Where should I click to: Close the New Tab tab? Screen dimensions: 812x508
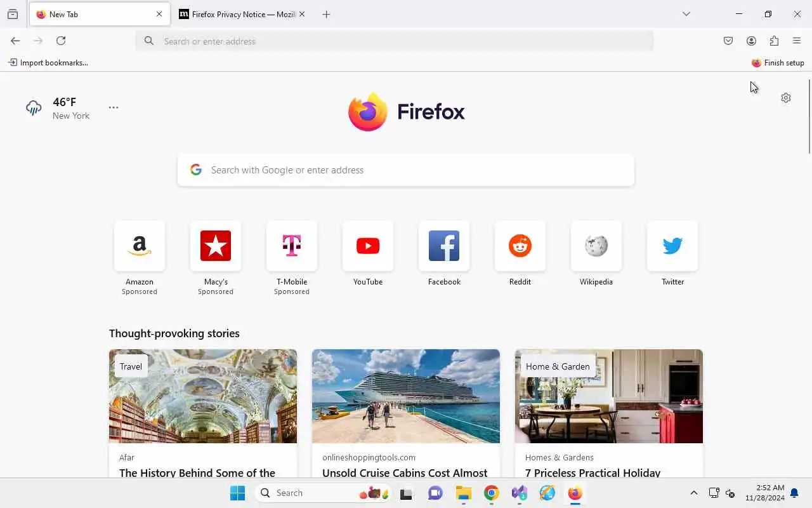click(x=159, y=14)
